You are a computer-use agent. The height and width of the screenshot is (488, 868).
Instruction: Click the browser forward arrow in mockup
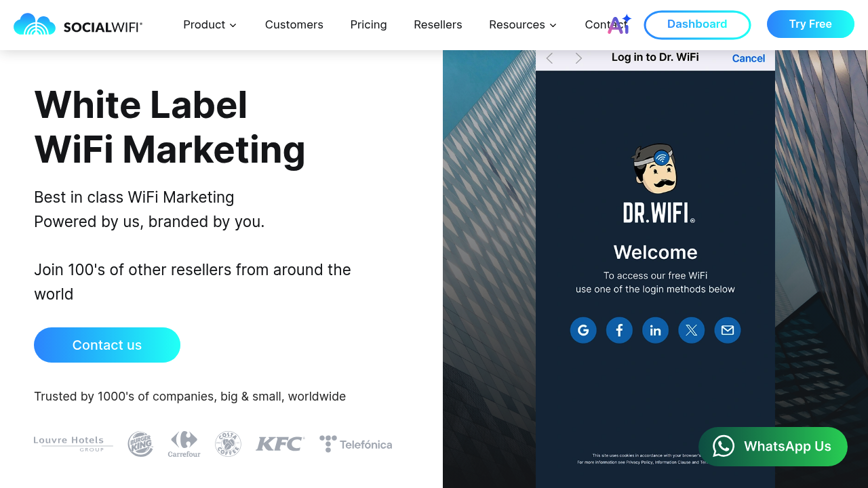point(578,58)
